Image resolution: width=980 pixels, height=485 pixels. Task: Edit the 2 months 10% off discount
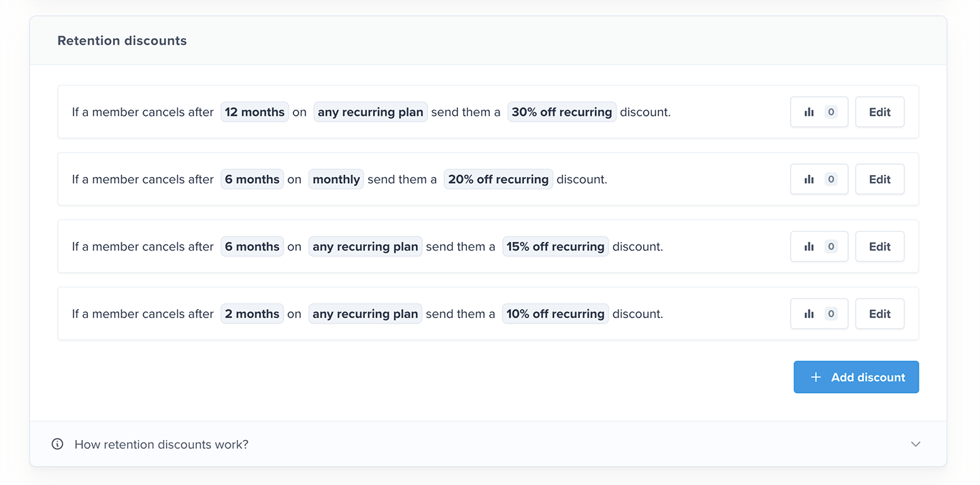click(879, 314)
